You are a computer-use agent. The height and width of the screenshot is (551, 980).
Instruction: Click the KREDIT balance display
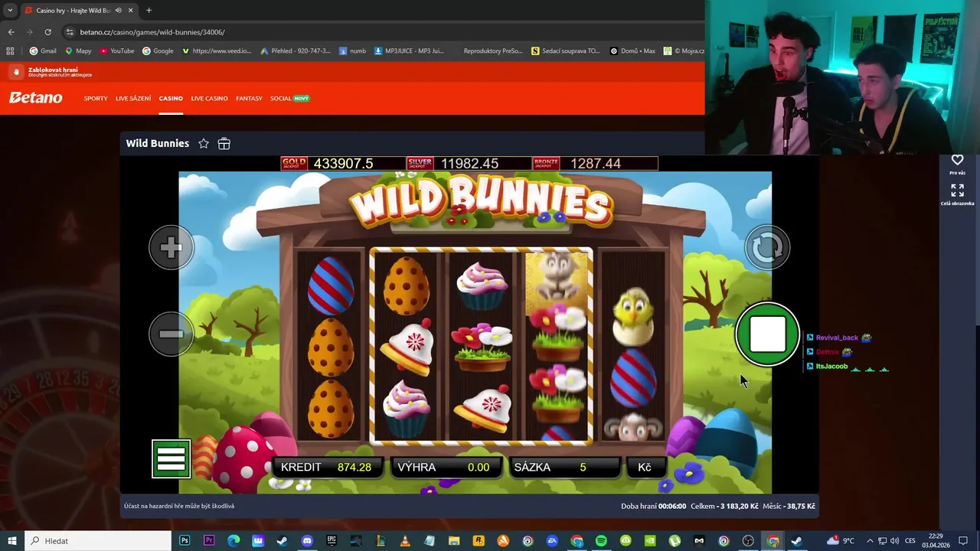[x=329, y=468]
